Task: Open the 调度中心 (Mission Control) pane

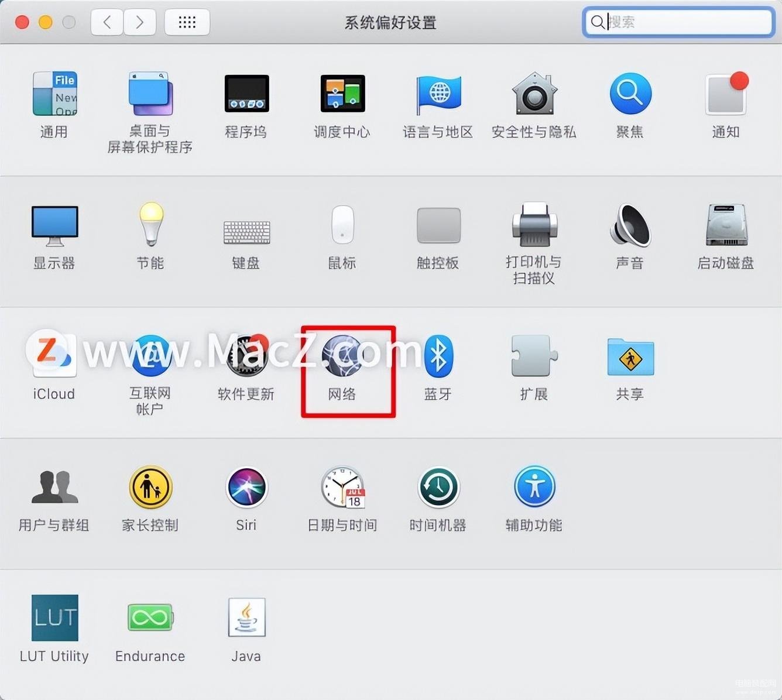Action: (x=342, y=94)
